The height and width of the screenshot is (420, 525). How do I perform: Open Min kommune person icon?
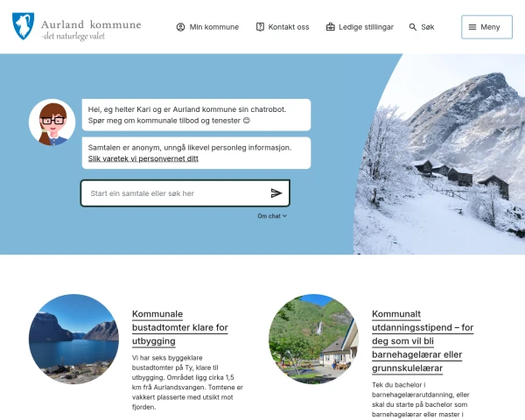(x=180, y=27)
